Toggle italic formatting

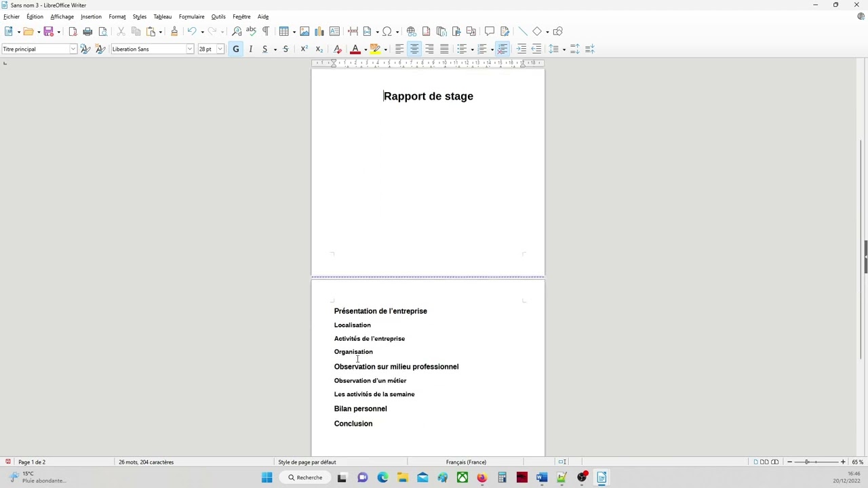click(x=251, y=49)
